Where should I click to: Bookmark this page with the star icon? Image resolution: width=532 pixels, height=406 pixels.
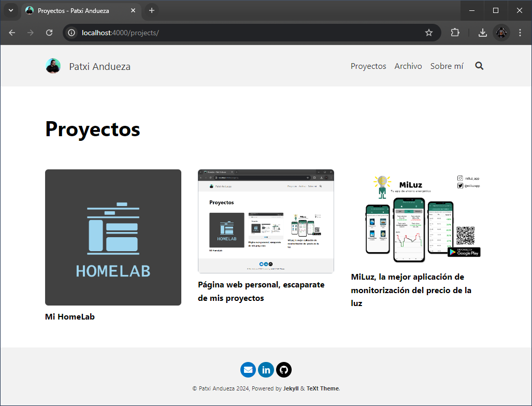pos(429,33)
